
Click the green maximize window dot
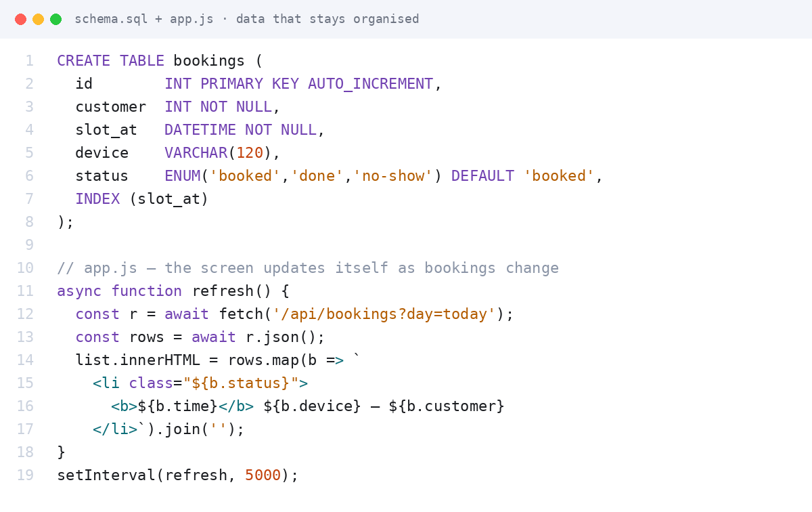(x=55, y=19)
